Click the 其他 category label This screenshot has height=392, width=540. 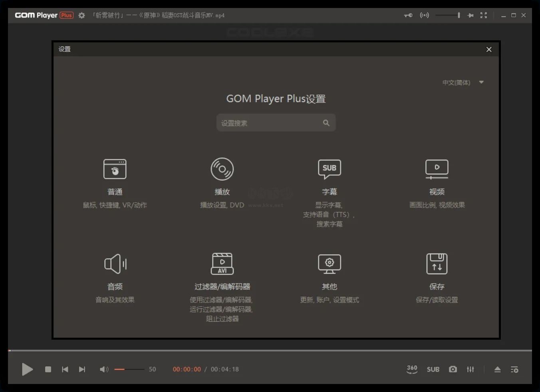330,287
